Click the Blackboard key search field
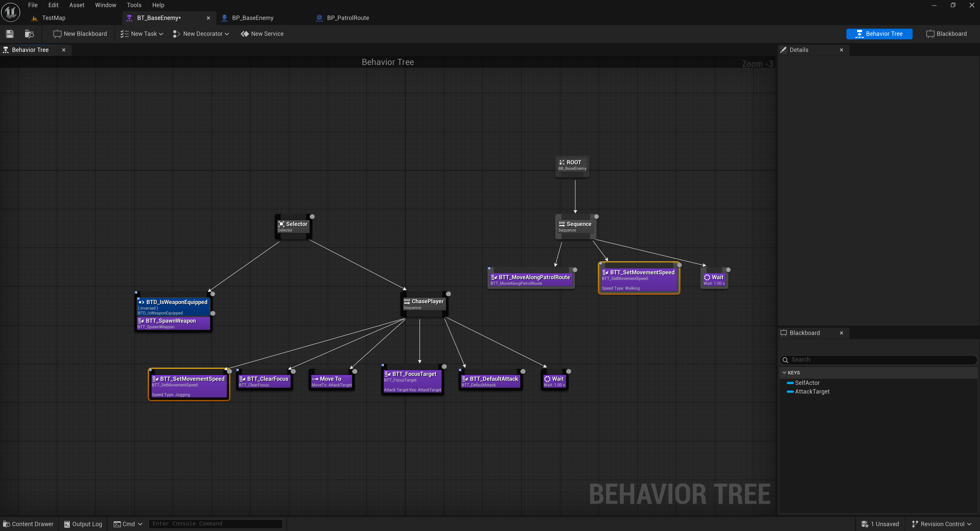This screenshot has width=980, height=531. pyautogui.click(x=879, y=360)
